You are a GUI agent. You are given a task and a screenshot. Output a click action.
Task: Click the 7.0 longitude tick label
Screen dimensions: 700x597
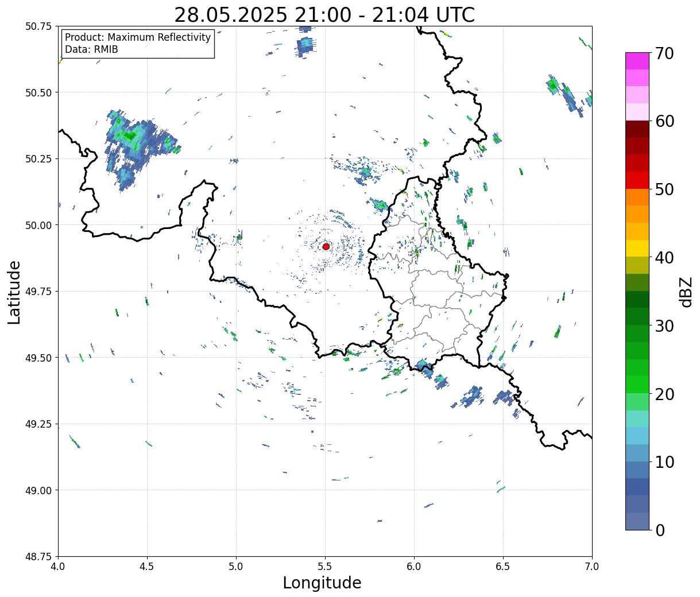592,567
